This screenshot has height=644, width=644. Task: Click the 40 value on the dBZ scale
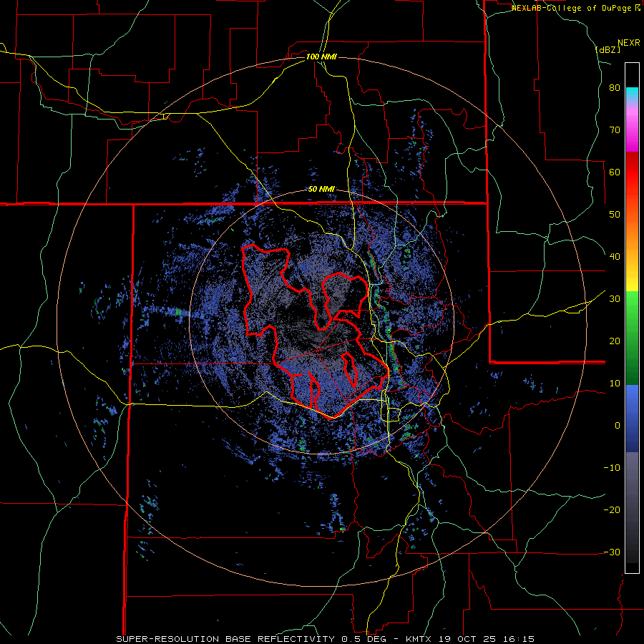tap(615, 257)
